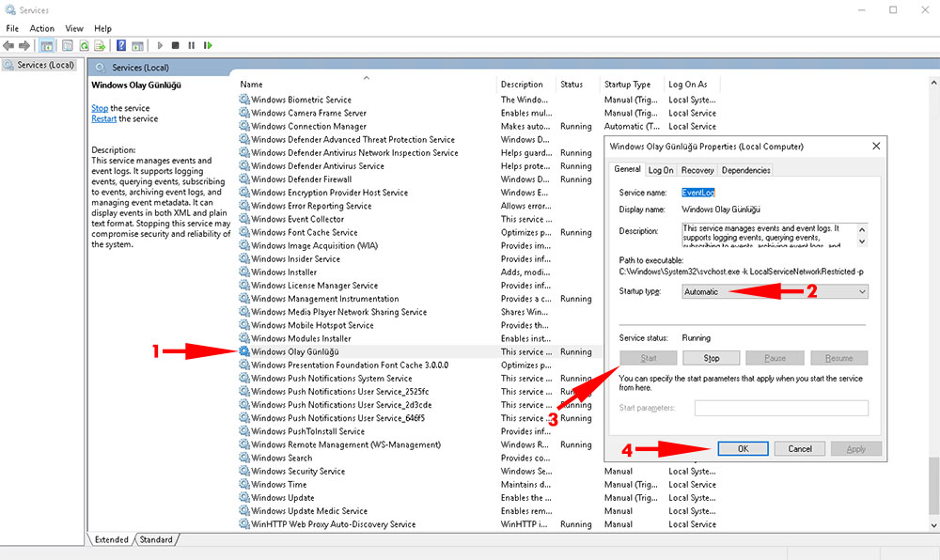This screenshot has height=560, width=940.
Task: Click the Stop the service link
Action: (x=100, y=108)
